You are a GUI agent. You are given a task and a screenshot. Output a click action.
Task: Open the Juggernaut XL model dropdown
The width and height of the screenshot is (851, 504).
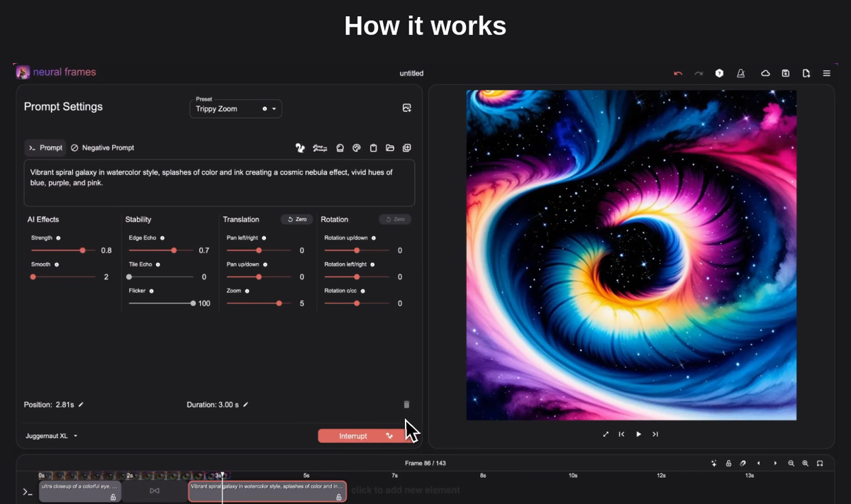pyautogui.click(x=51, y=436)
